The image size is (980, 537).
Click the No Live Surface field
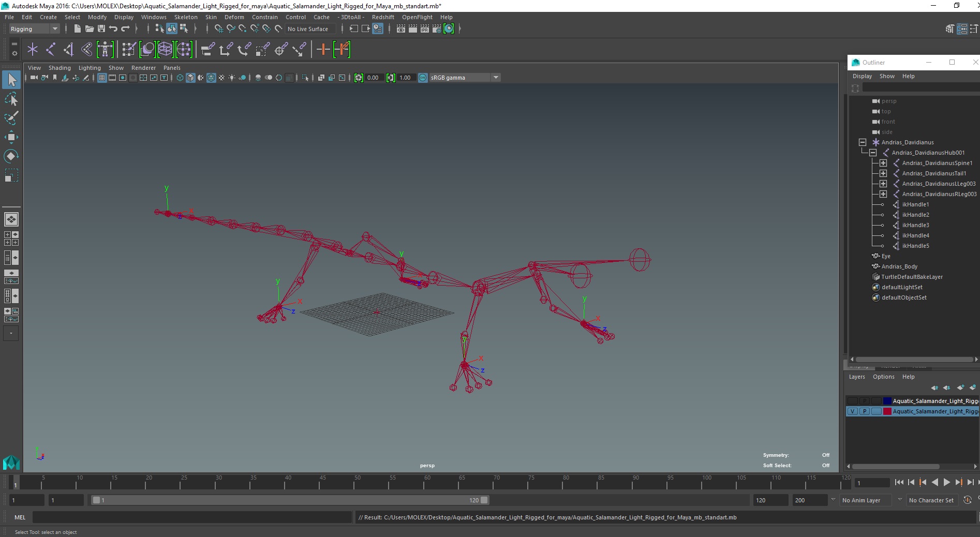(310, 29)
